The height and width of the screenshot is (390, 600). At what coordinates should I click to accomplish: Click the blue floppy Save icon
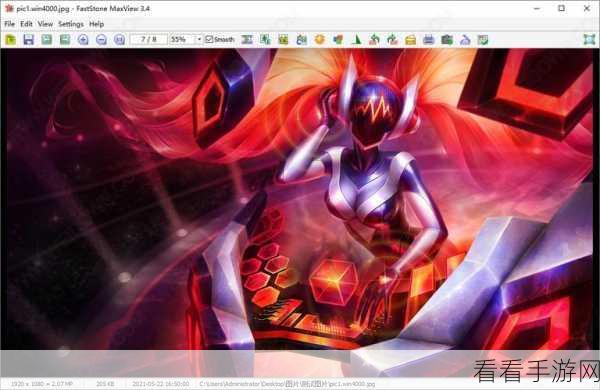[29, 39]
